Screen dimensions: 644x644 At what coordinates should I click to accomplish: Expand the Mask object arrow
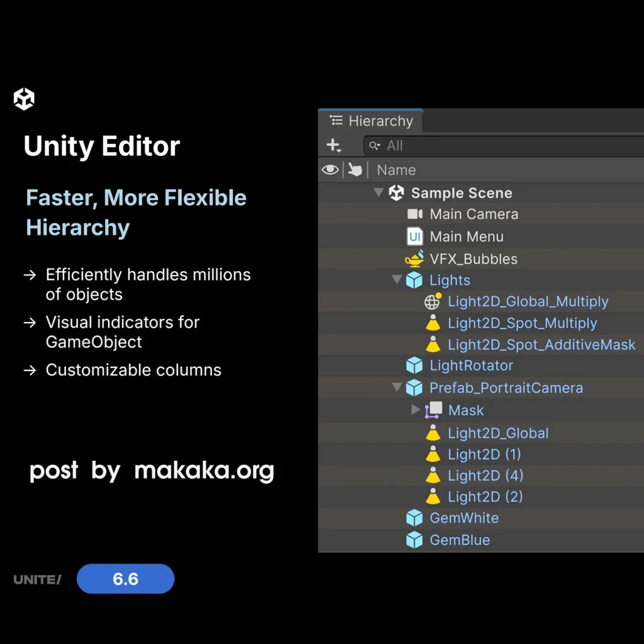(416, 409)
